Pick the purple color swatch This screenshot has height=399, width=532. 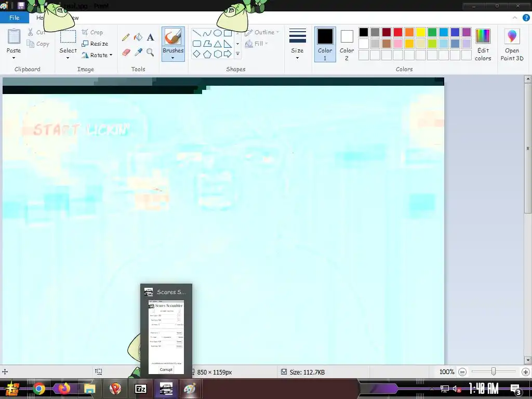click(x=467, y=32)
